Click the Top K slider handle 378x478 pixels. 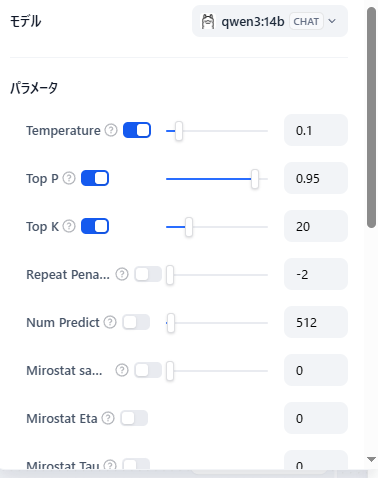click(x=189, y=227)
